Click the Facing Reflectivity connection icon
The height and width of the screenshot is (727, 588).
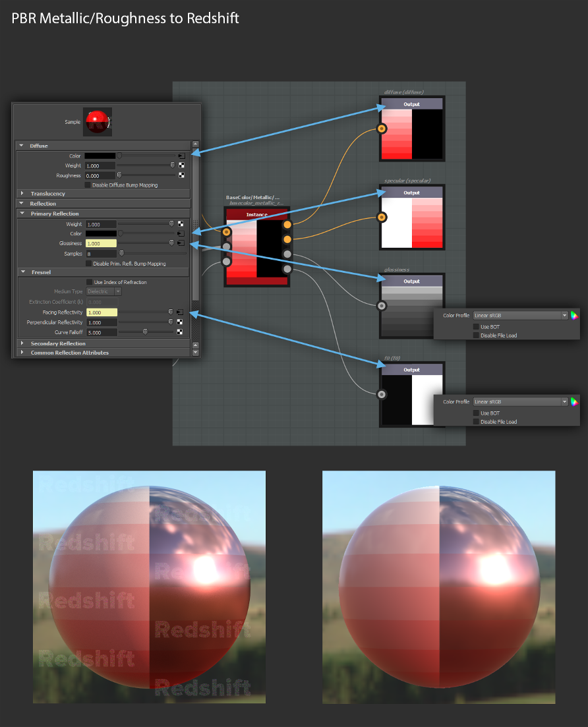(180, 312)
